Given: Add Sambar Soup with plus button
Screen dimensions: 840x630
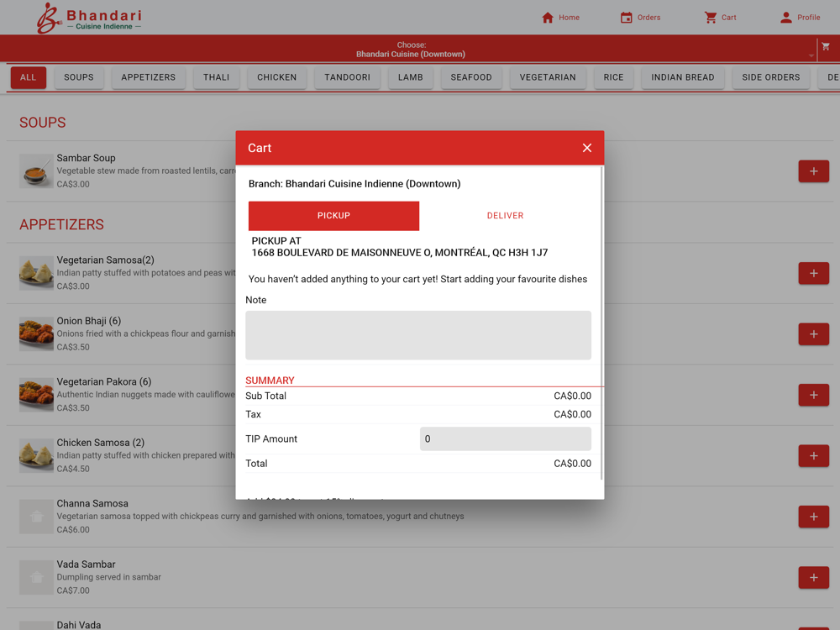Looking at the screenshot, I should pos(813,171).
